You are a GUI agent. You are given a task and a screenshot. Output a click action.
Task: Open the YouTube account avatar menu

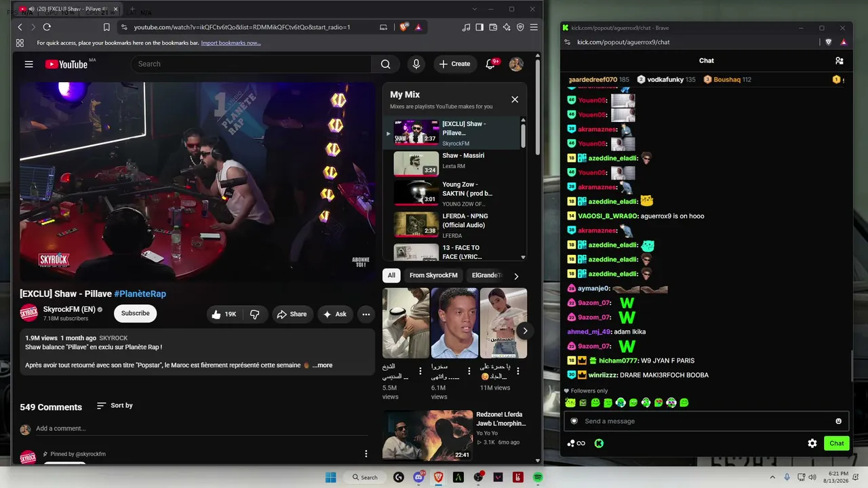pyautogui.click(x=516, y=64)
